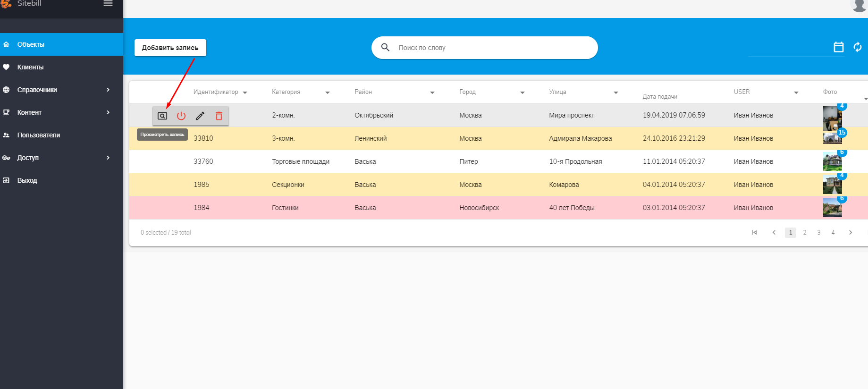Image resolution: width=868 pixels, height=389 pixels.
Task: Click the red power toggle icon
Action: 181,116
